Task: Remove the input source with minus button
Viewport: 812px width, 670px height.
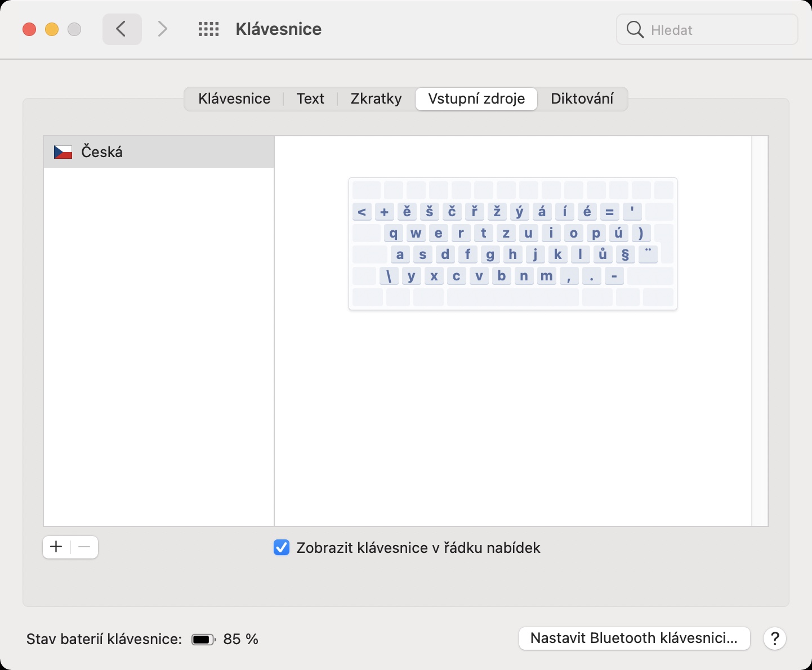Action: 84,547
